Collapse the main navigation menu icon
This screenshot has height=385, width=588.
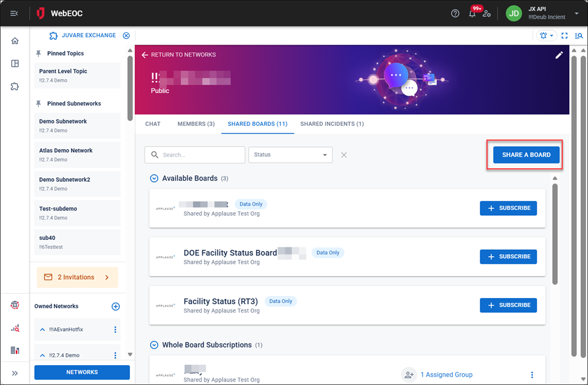[x=14, y=14]
